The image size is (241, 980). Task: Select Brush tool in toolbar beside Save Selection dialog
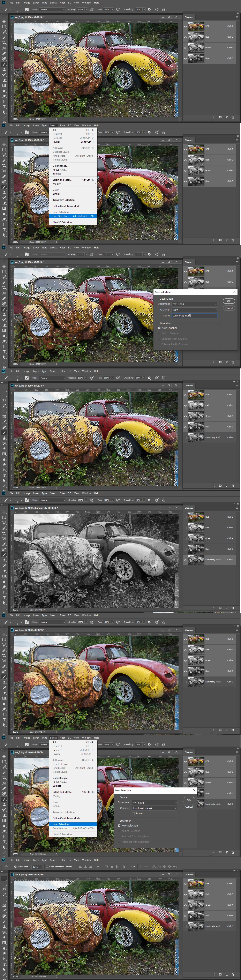point(4,309)
